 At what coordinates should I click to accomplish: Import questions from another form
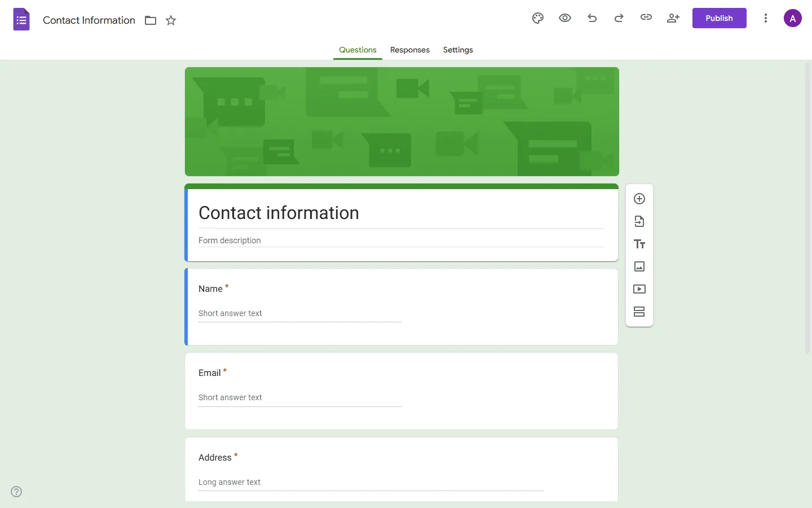(x=639, y=221)
